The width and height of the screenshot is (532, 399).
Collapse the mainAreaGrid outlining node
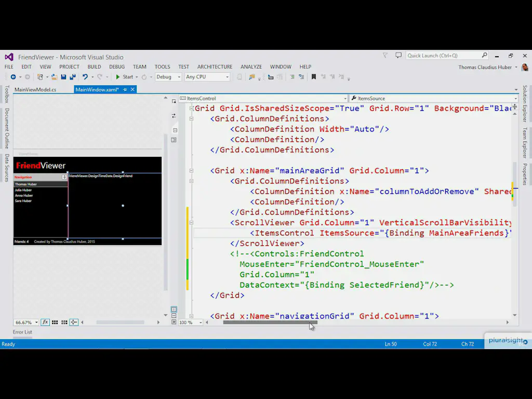pyautogui.click(x=191, y=170)
